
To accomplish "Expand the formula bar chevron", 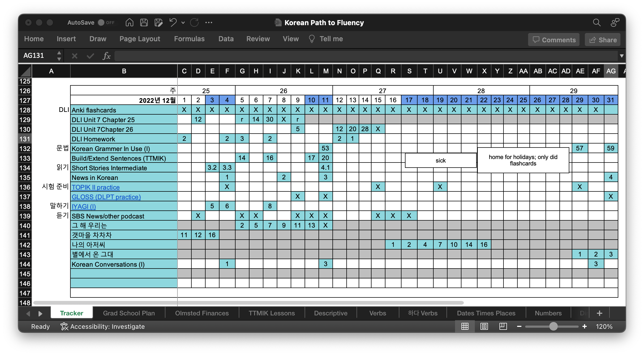I will (x=622, y=56).
